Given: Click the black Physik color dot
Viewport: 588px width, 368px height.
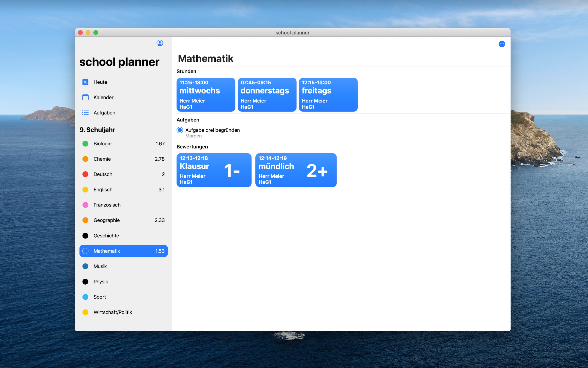Looking at the screenshot, I should click(x=85, y=282).
